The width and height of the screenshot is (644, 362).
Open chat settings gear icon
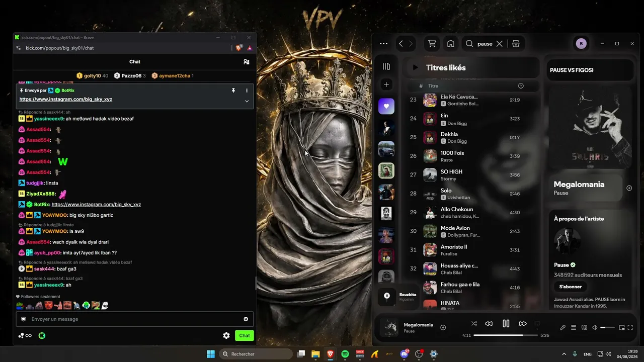coord(226,335)
